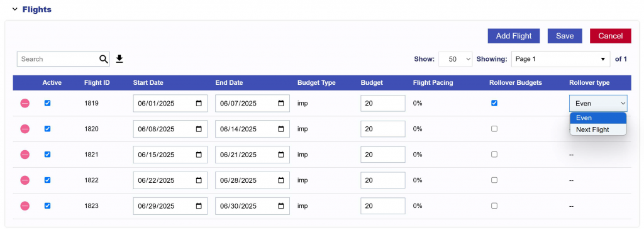Open the calendar icon for start date 06/22/2025
This screenshot has width=644, height=230.
tap(199, 180)
